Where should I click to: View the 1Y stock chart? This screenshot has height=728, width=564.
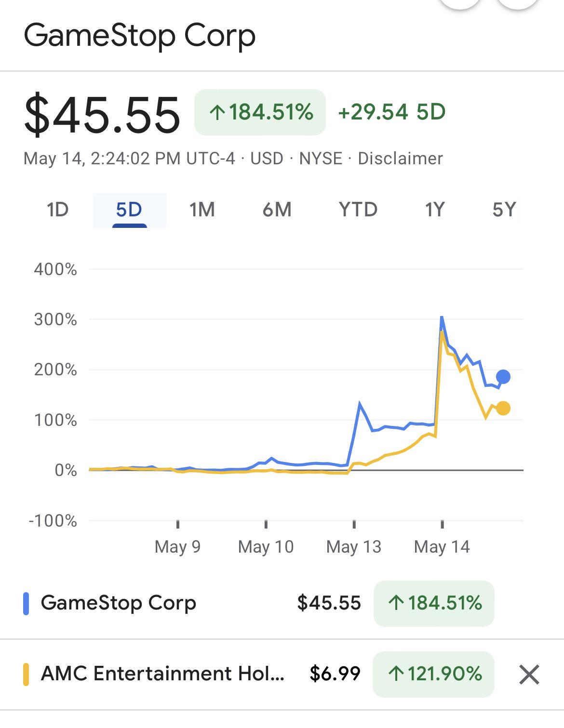pyautogui.click(x=433, y=210)
